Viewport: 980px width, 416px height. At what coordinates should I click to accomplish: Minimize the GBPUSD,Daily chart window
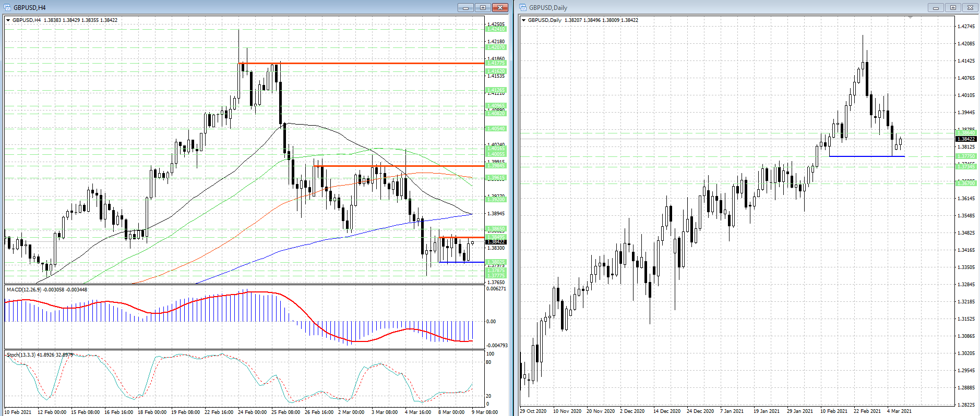936,7
